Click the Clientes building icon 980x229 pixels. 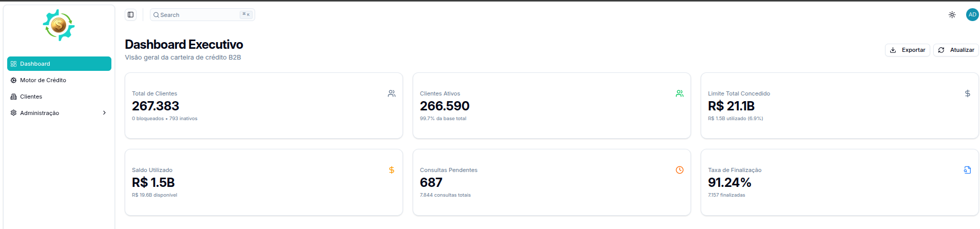[14, 97]
